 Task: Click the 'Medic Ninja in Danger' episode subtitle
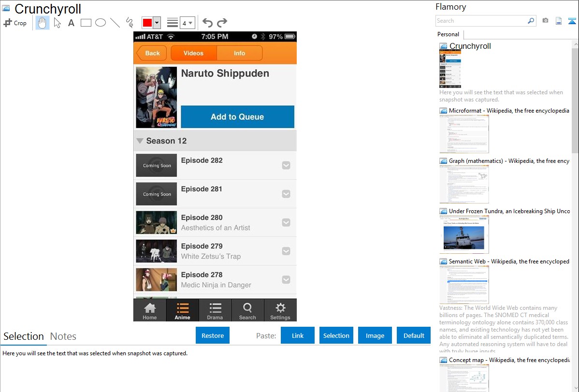point(216,285)
